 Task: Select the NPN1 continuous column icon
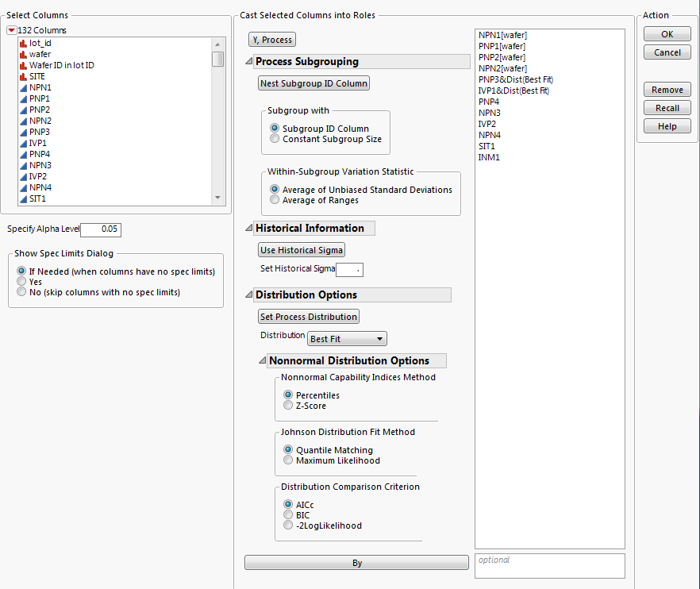coord(23,87)
